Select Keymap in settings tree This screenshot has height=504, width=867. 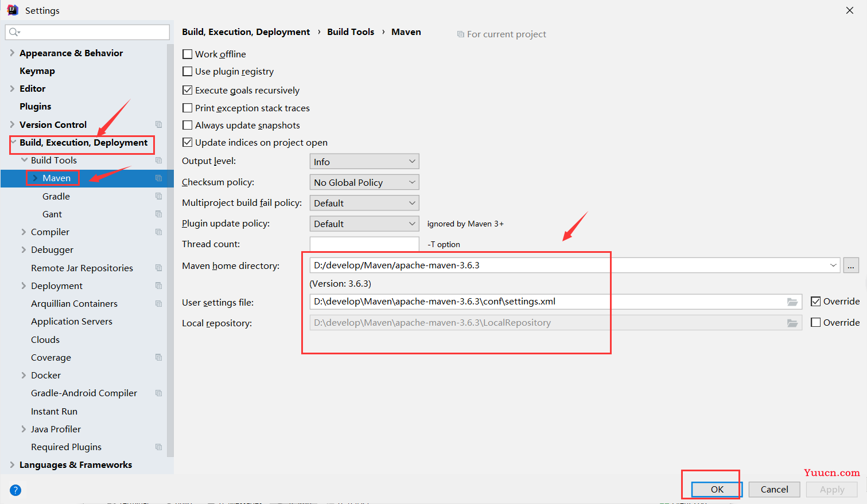click(37, 71)
